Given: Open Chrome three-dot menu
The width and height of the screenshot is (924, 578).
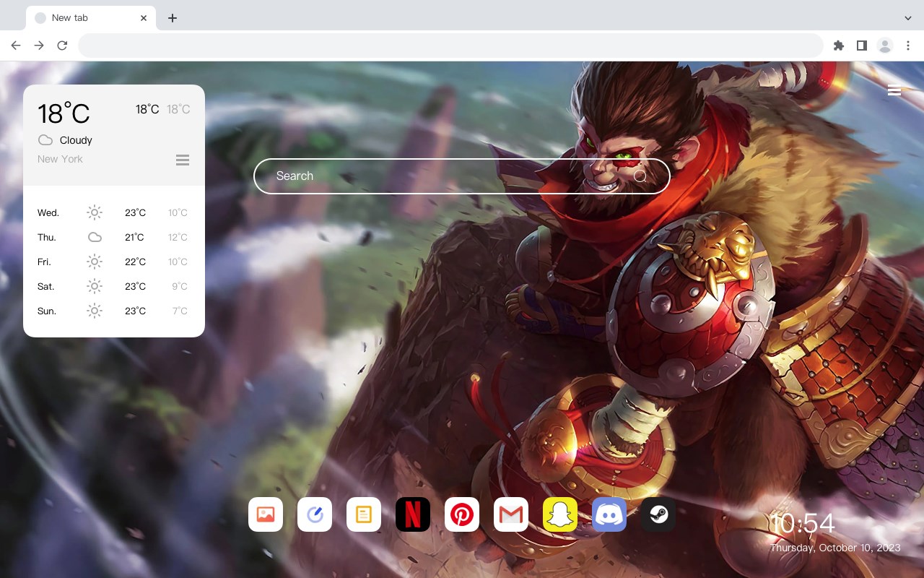Looking at the screenshot, I should pos(908,46).
